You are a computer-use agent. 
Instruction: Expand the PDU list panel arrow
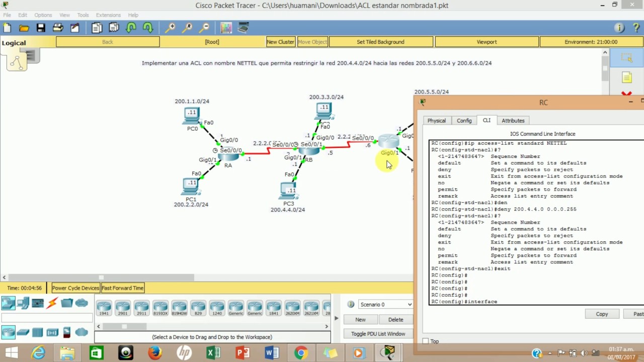(337, 318)
